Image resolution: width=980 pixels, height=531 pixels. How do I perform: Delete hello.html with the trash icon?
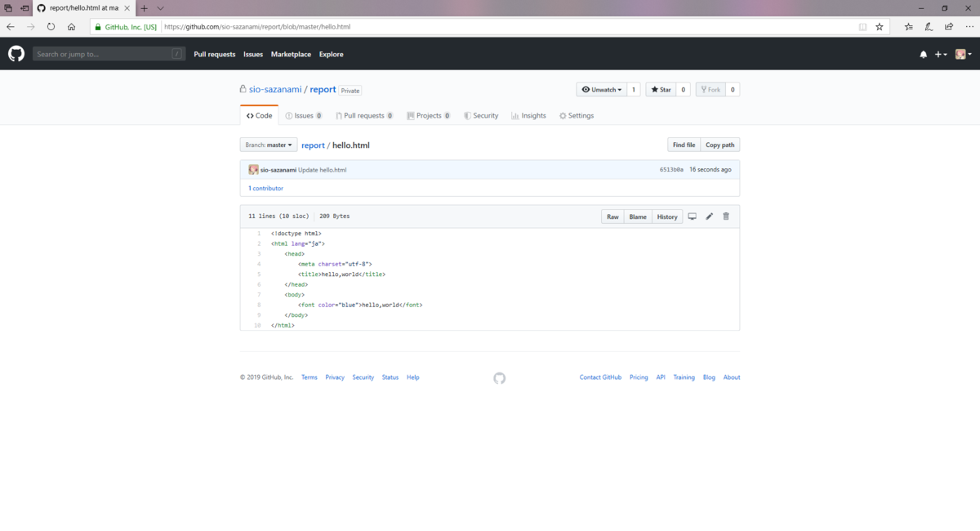point(726,216)
